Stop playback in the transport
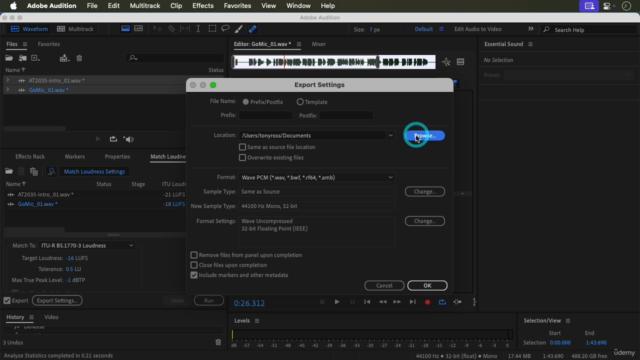This screenshot has height=360, width=640. 322,302
